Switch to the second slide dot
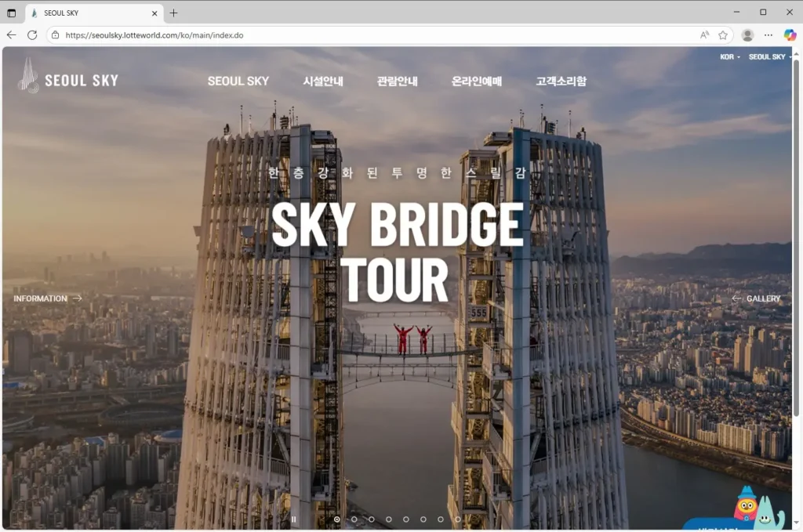The width and height of the screenshot is (803, 532). 354,519
